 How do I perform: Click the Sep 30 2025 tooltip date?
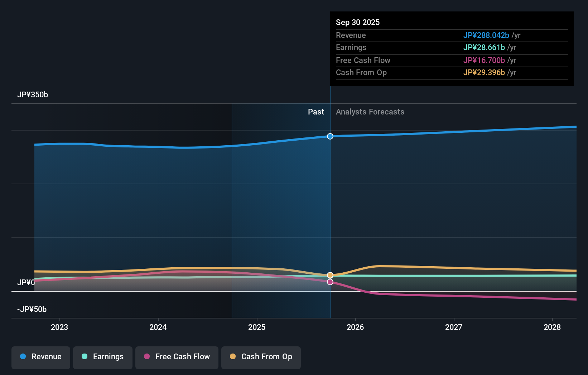point(358,23)
